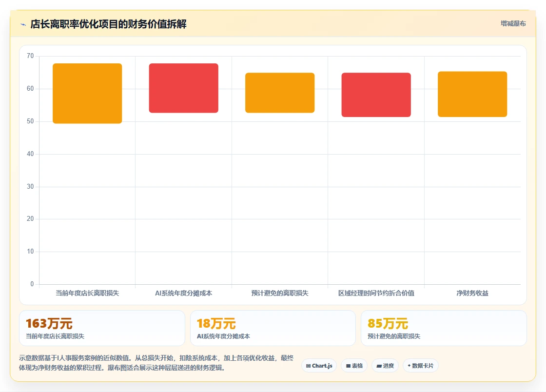The image size is (546, 392).
Task: Click the red 区域经理时间节约折合价值 bar
Action: click(376, 95)
